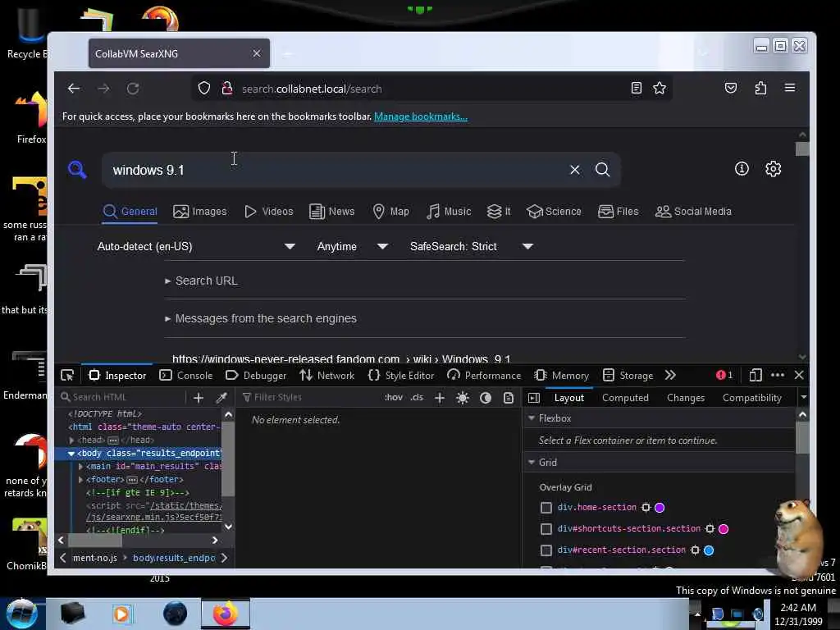This screenshot has width=840, height=630.
Task: Open responsive design mode icon
Action: click(x=756, y=376)
